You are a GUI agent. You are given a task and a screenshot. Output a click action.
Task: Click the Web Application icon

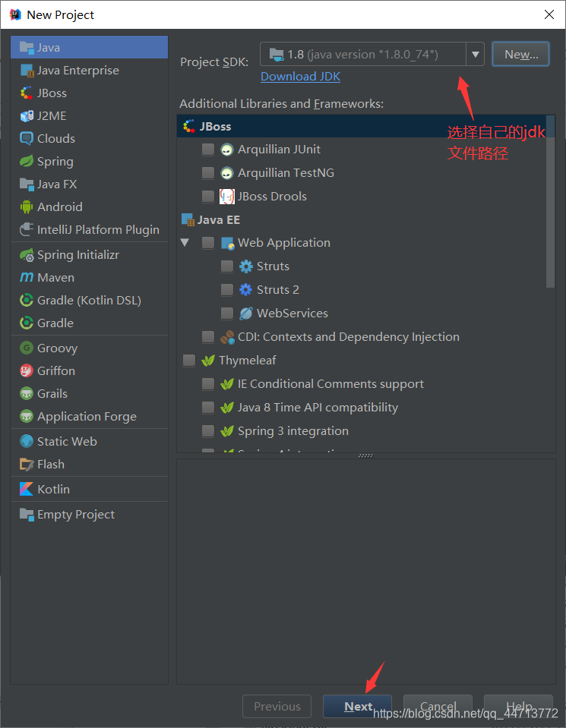tap(227, 243)
